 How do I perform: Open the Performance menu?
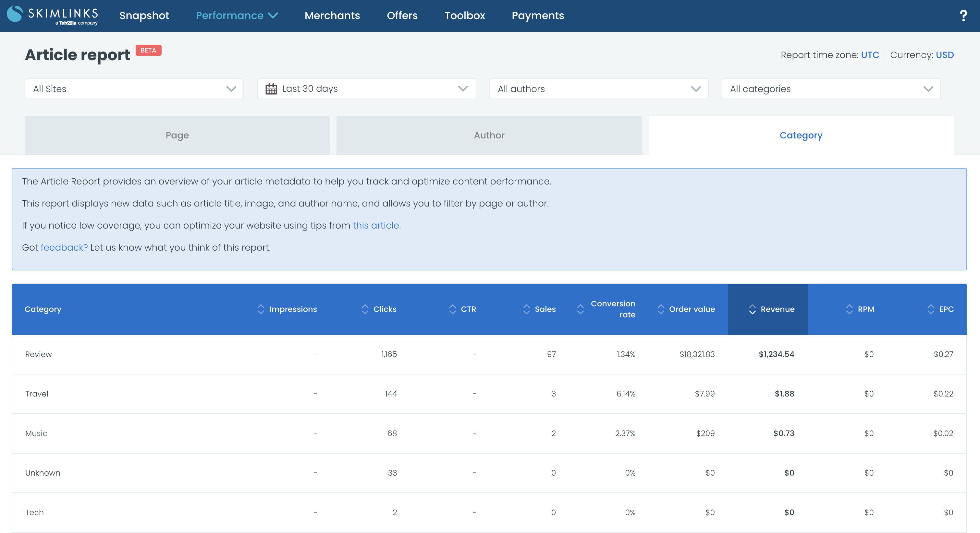point(237,16)
